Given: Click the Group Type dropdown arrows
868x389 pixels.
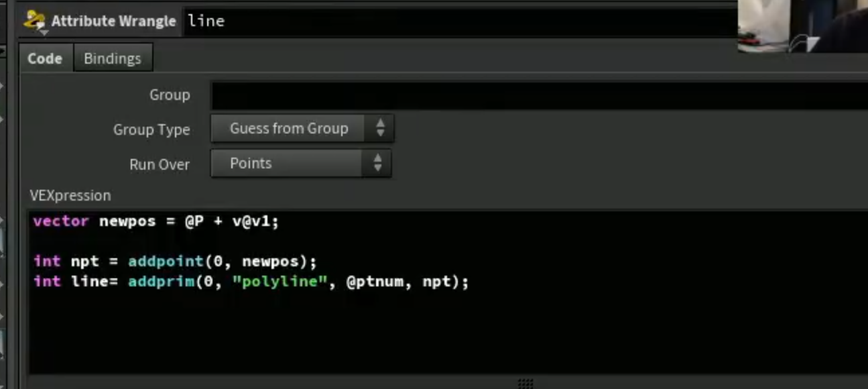Looking at the screenshot, I should (x=380, y=128).
